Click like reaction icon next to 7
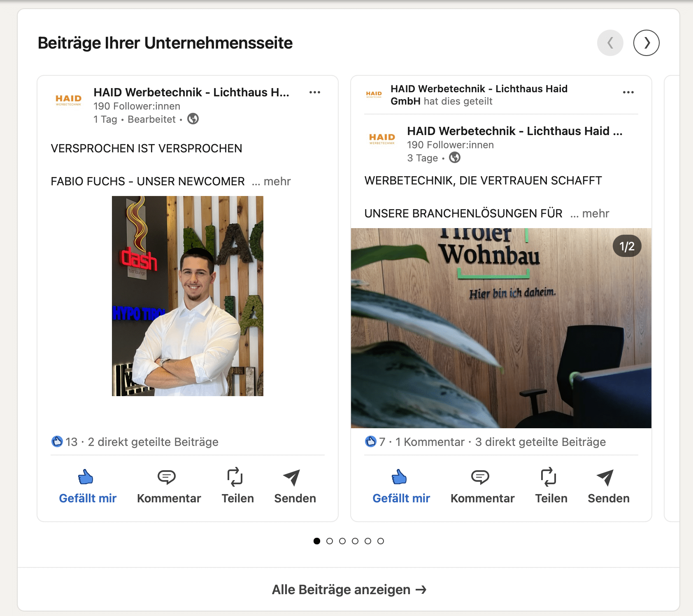 (370, 441)
